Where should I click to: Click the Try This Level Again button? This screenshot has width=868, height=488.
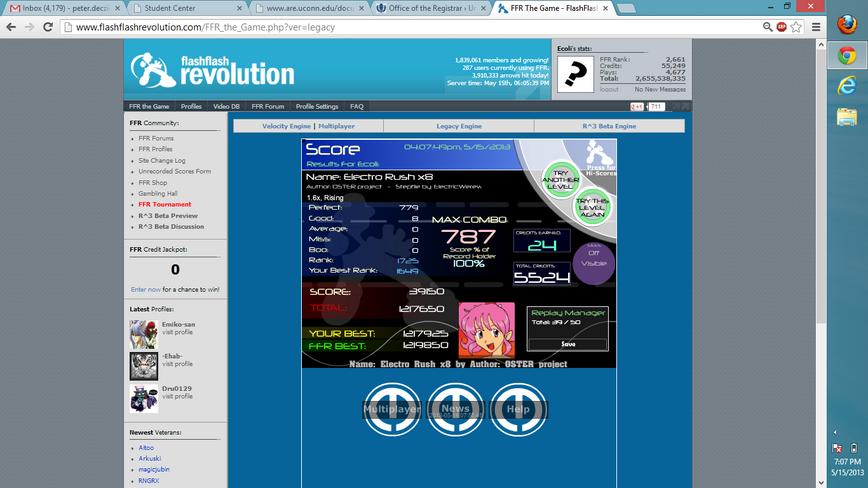tap(592, 207)
